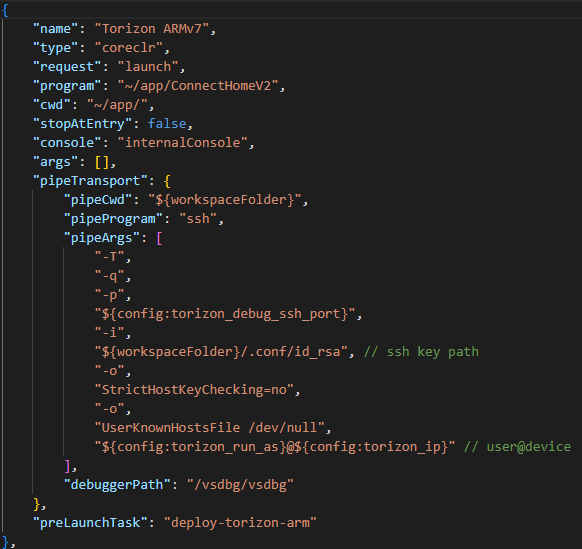Click the "// ssh key path" comment
582x549 pixels.
point(421,352)
